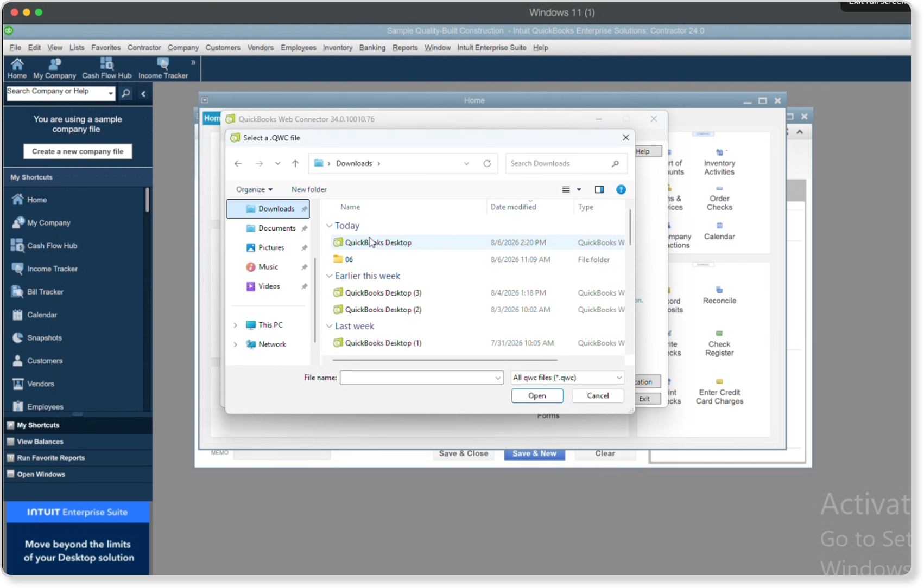Open the Reports menu
This screenshot has height=588, width=924.
tap(405, 48)
